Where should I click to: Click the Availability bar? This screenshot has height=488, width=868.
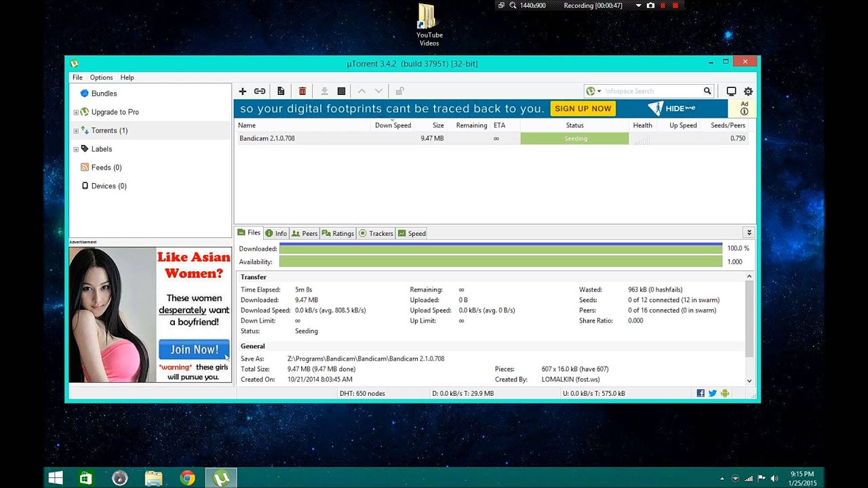click(500, 262)
